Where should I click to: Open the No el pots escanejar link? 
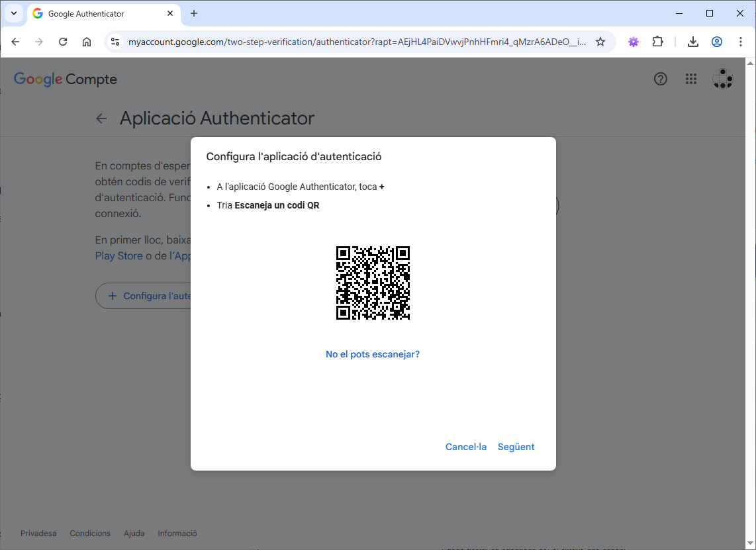(373, 354)
